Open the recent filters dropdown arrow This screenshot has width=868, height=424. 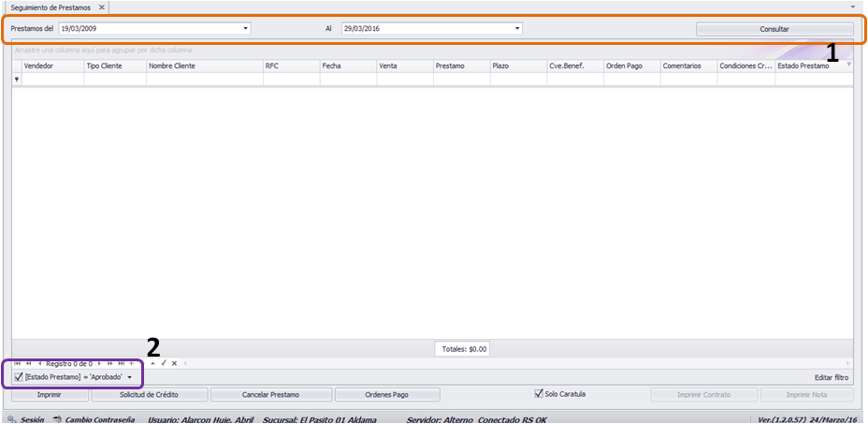point(129,377)
